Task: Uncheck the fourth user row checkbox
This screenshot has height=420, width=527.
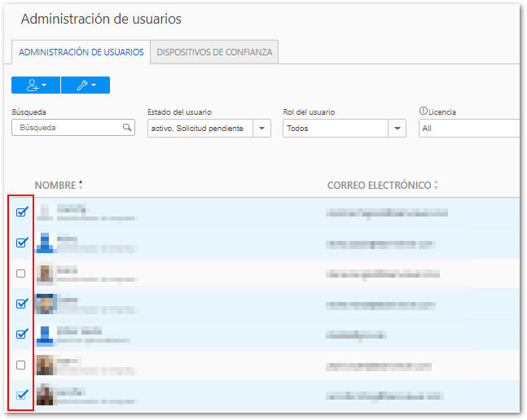Action: tap(21, 304)
